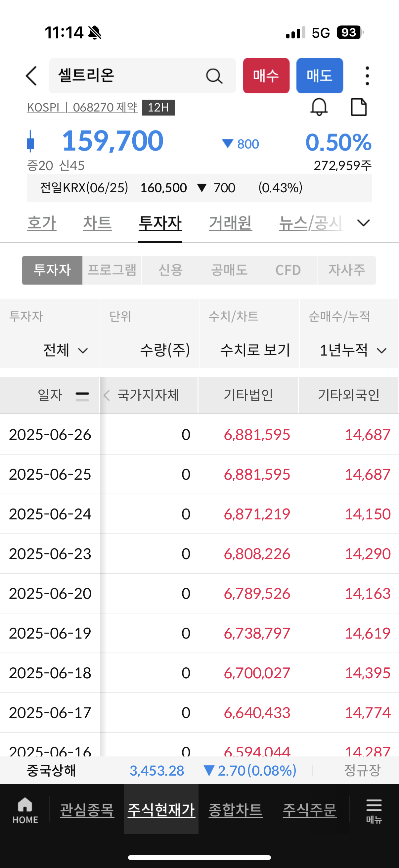Toggle 수량(주) unit setting
The width and height of the screenshot is (399, 868).
(x=165, y=350)
